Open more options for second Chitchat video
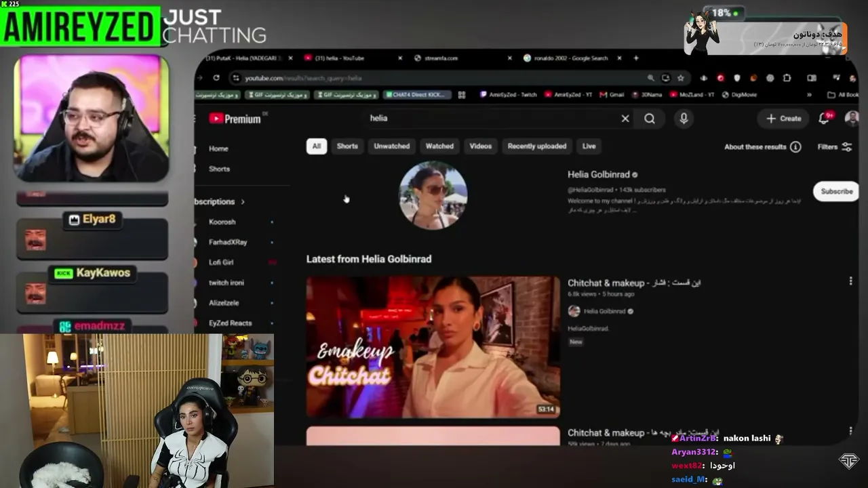 coord(851,430)
